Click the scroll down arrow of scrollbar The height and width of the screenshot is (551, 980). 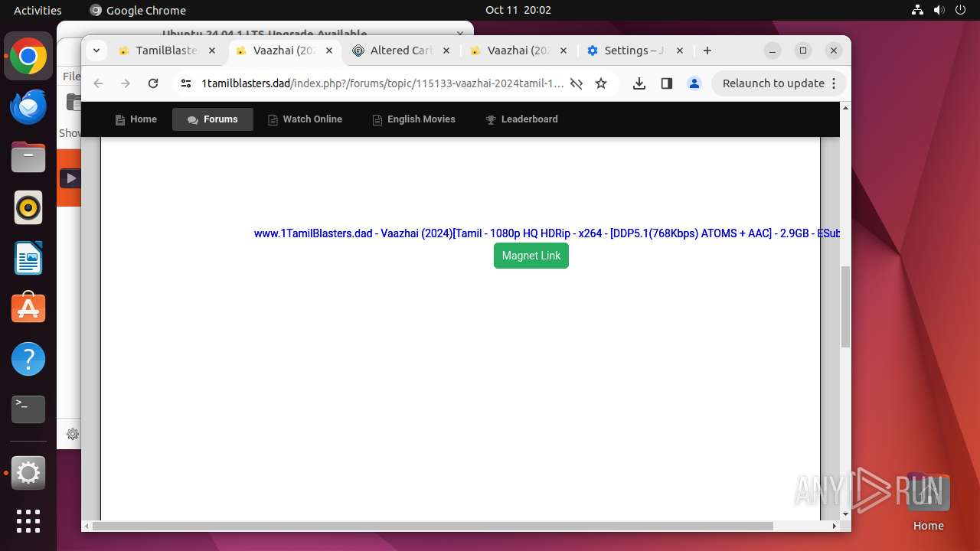(x=845, y=514)
